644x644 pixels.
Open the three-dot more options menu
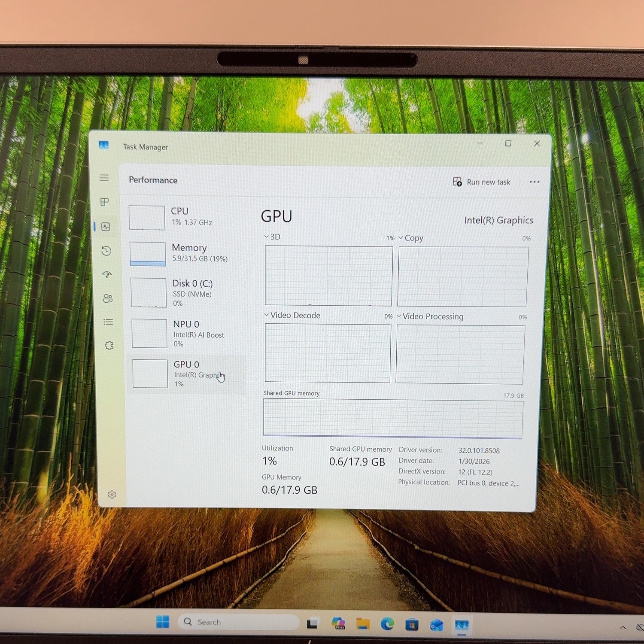[535, 182]
